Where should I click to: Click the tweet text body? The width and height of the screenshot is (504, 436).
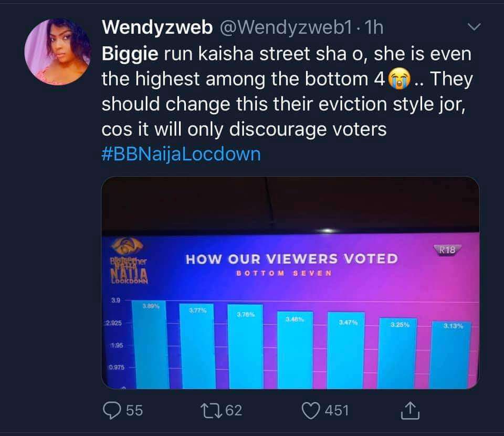(x=287, y=91)
